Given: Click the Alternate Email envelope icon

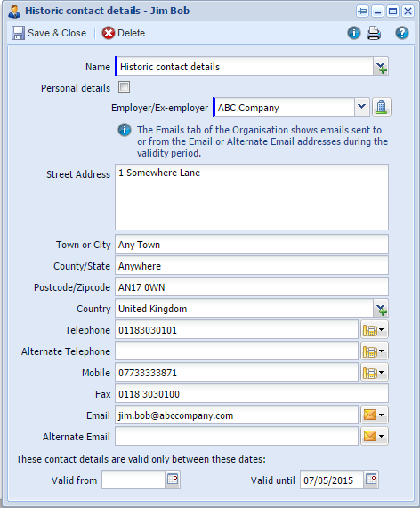Looking at the screenshot, I should pyautogui.click(x=375, y=437).
